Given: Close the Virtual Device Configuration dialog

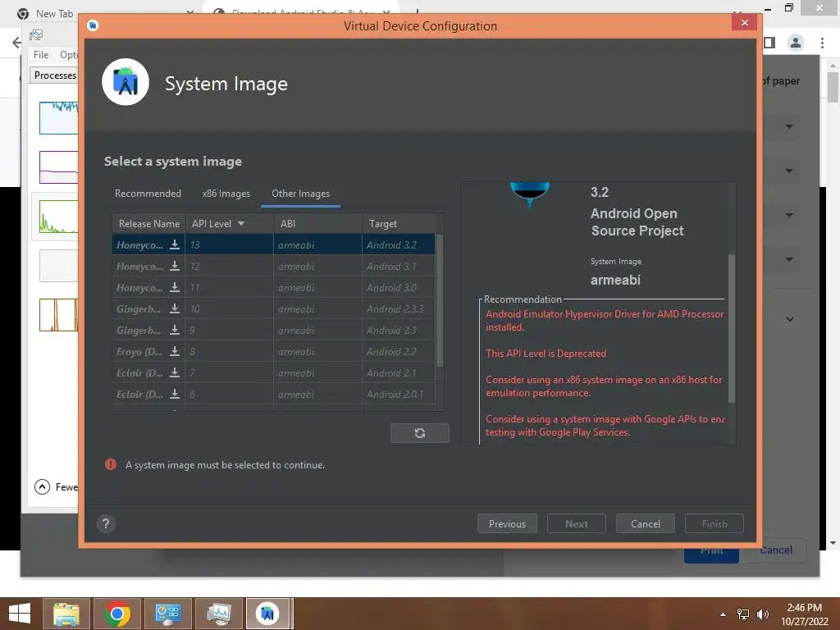Looking at the screenshot, I should click(x=744, y=22).
